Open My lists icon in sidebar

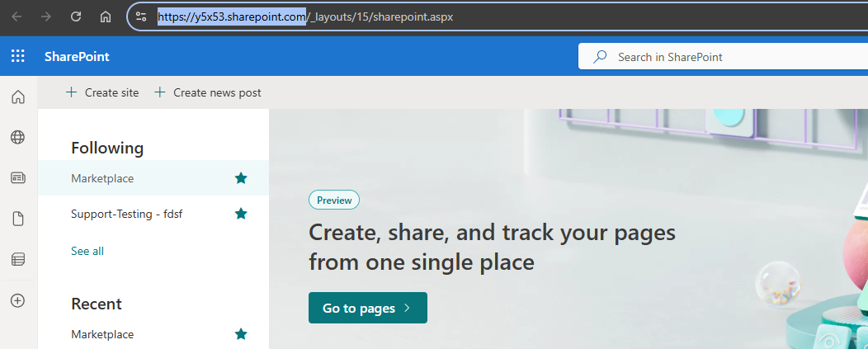pyautogui.click(x=17, y=259)
